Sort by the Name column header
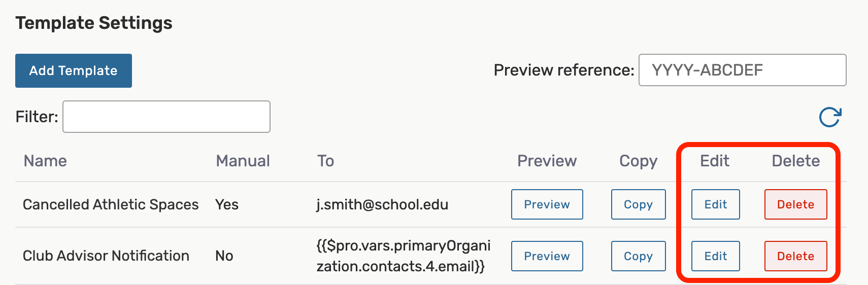The height and width of the screenshot is (285, 868). point(45,161)
